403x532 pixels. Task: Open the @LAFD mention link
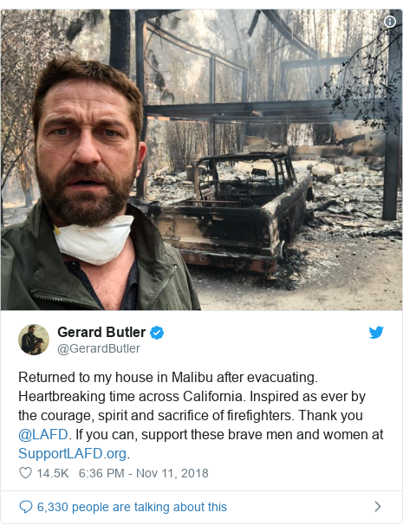pos(43,434)
